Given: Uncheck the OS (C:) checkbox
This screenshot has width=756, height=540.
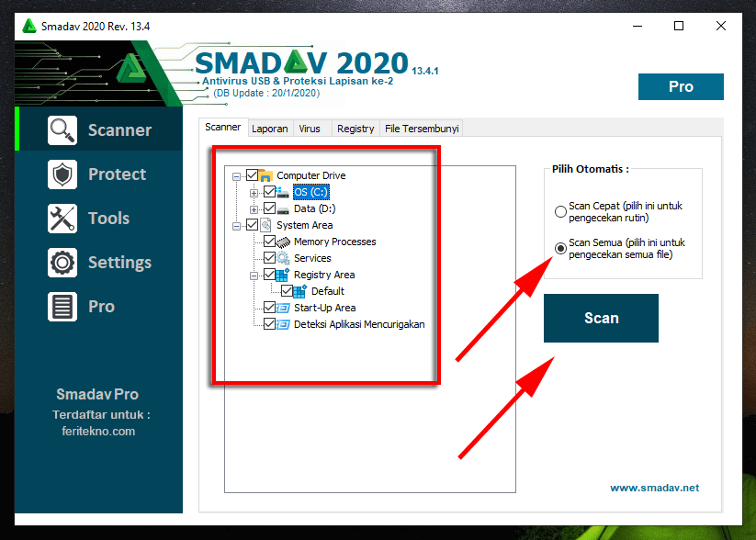Looking at the screenshot, I should pyautogui.click(x=269, y=192).
